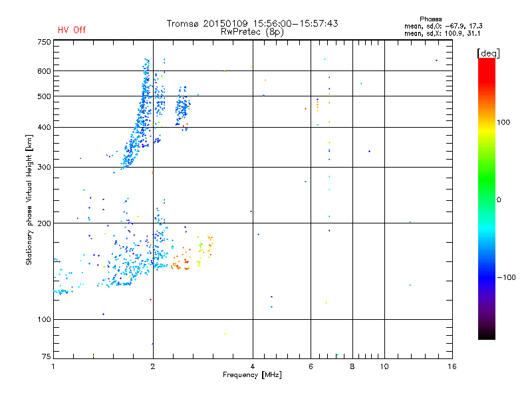Image resolution: width=532 pixels, height=399 pixels.
Task: Click the Phases heading text
Action: (430, 19)
